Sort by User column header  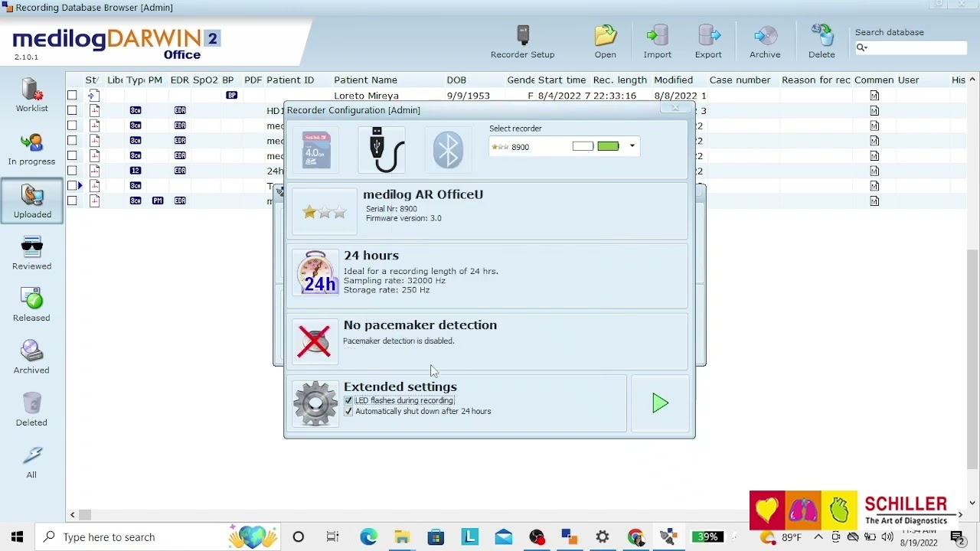(x=908, y=80)
